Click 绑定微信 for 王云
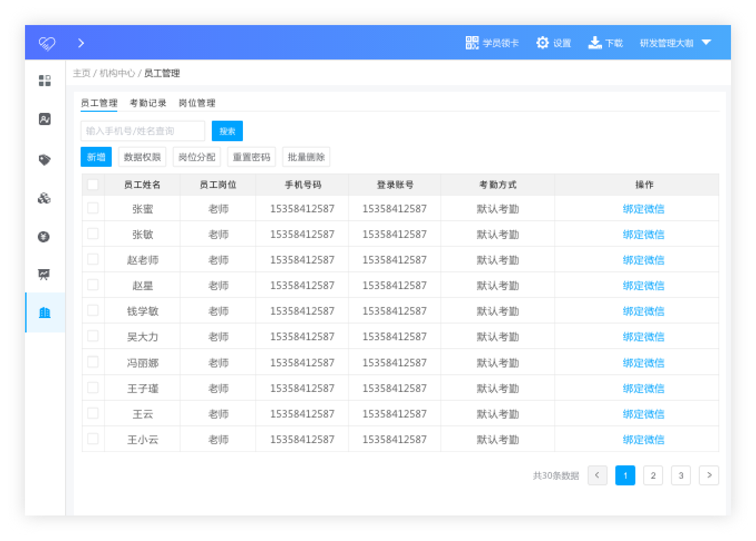The image size is (756, 541). pos(644,414)
